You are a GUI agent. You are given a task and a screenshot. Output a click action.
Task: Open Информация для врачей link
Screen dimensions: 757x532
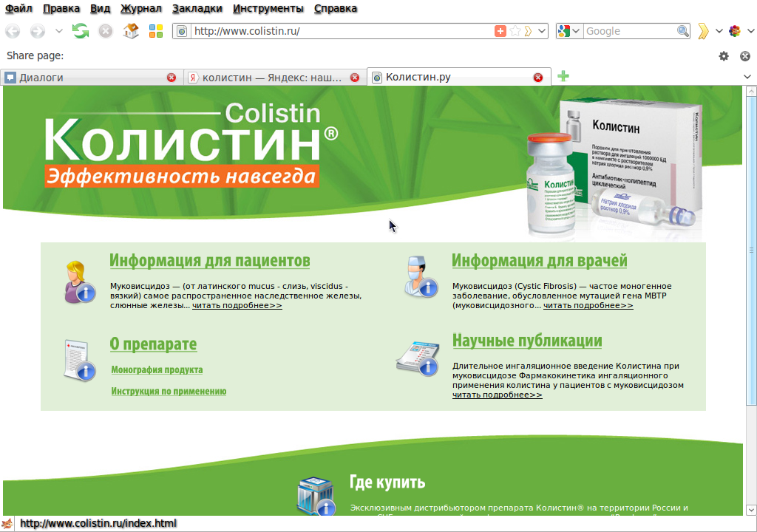click(539, 260)
